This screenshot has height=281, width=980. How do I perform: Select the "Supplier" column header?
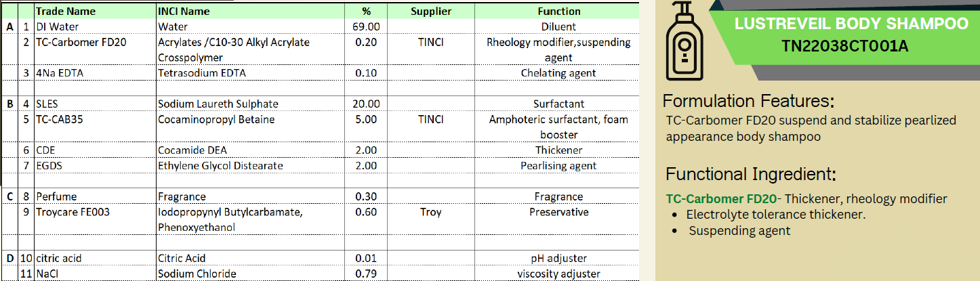click(x=430, y=11)
